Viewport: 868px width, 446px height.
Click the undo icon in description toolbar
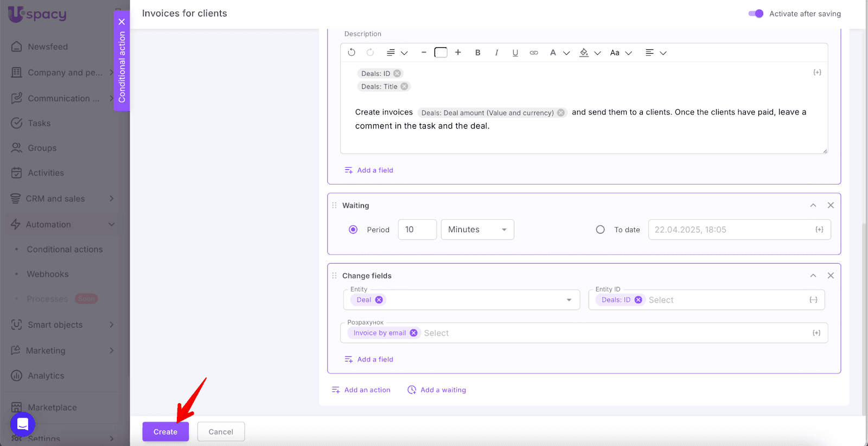pyautogui.click(x=352, y=53)
